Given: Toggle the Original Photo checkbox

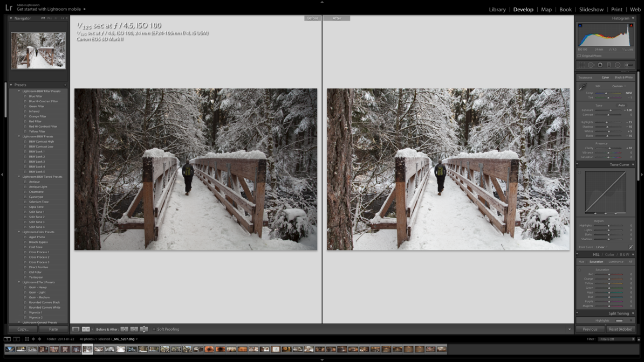Looking at the screenshot, I should pyautogui.click(x=579, y=55).
